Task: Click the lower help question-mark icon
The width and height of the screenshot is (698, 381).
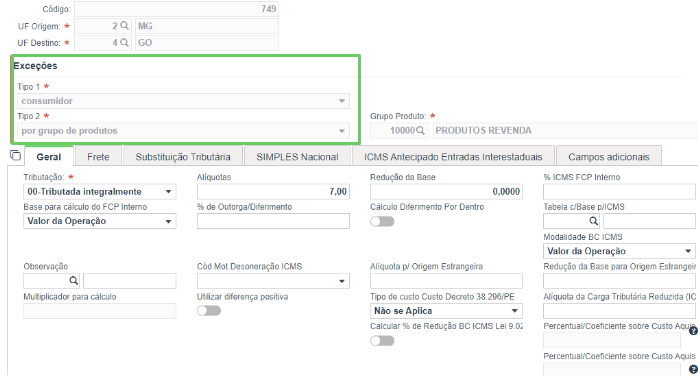Action: click(693, 369)
